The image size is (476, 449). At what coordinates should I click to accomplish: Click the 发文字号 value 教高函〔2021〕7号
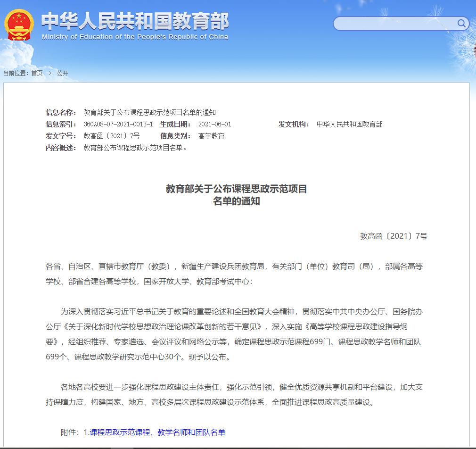point(112,136)
